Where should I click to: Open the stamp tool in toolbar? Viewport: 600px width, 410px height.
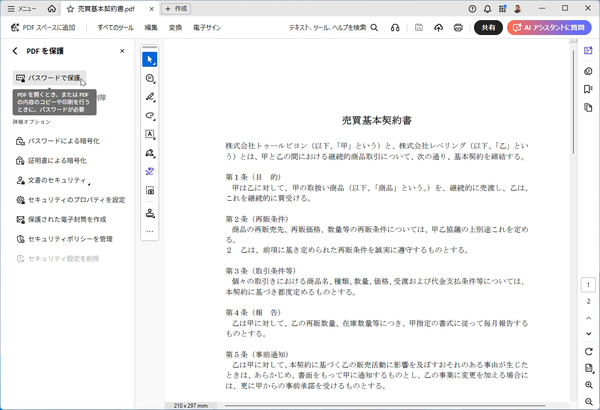point(150,212)
